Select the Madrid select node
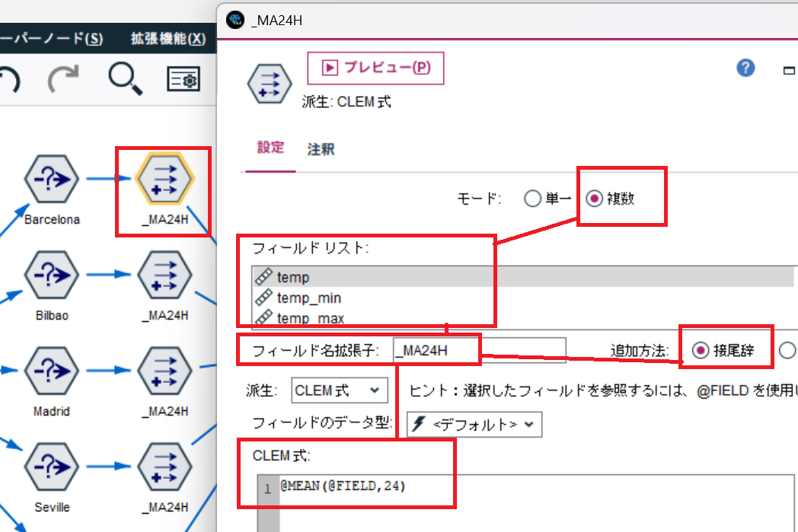Screen dimensions: 798x532 tap(52, 371)
